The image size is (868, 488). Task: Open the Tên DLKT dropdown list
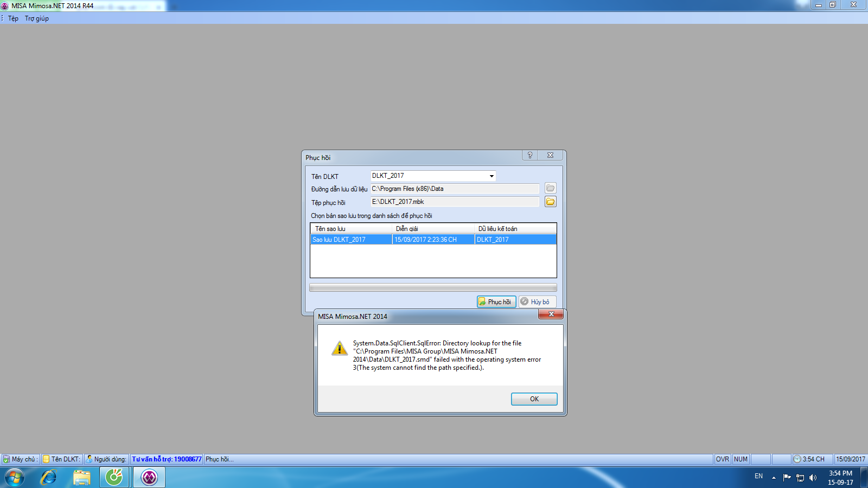492,176
